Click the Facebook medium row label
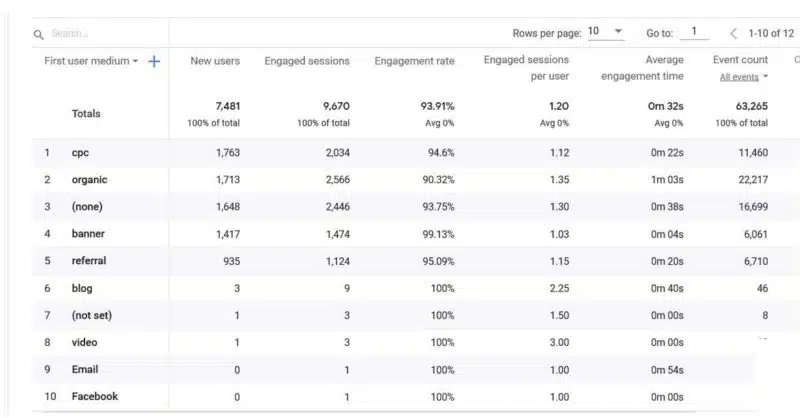800x418 pixels. coord(95,396)
